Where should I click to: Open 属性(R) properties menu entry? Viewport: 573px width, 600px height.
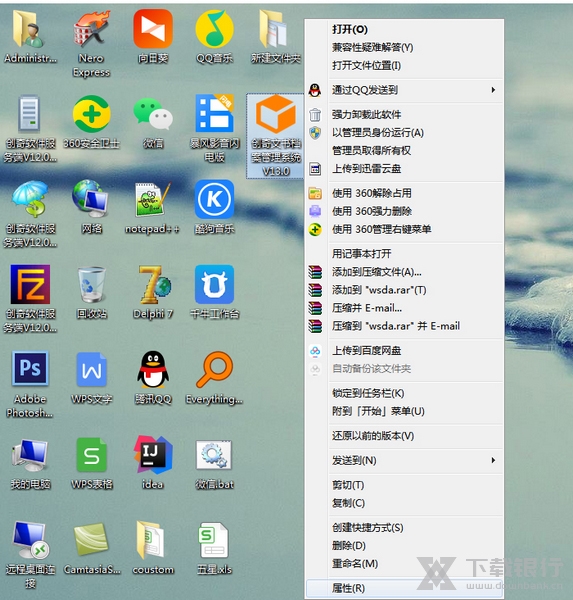click(x=404, y=588)
